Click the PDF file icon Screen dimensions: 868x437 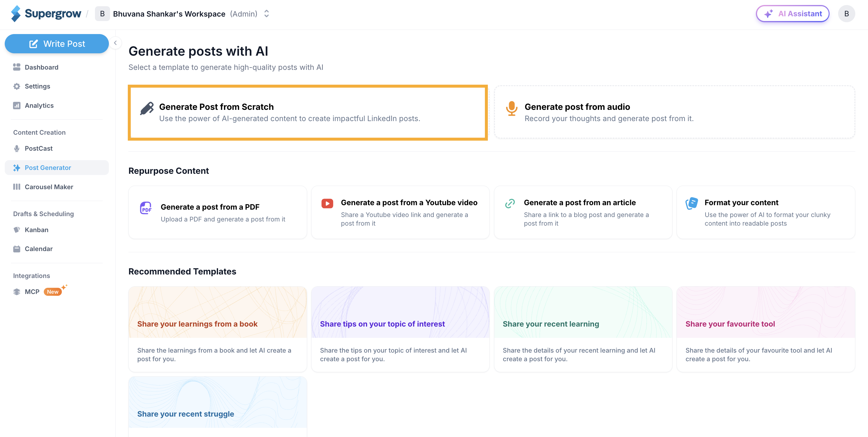pyautogui.click(x=146, y=208)
